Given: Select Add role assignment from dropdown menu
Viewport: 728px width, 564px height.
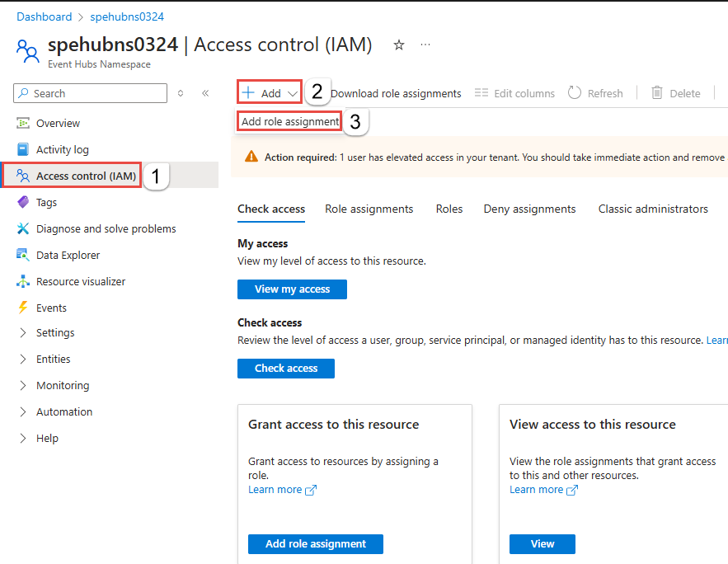Looking at the screenshot, I should [x=289, y=121].
